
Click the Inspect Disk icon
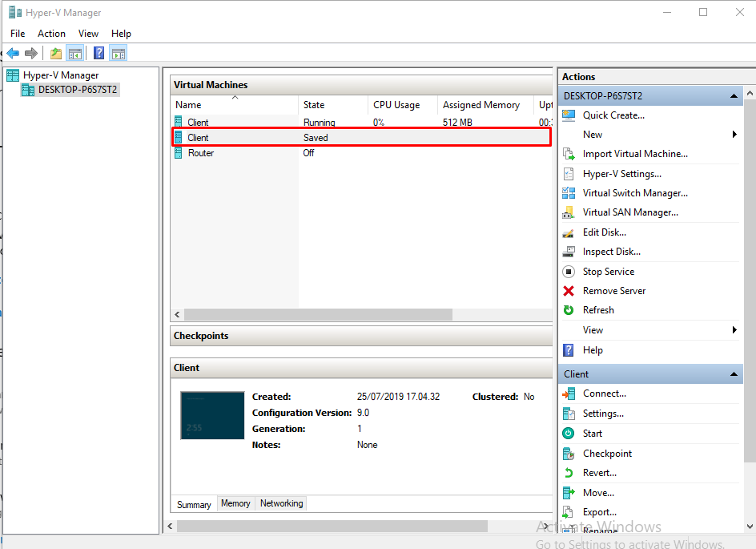point(569,252)
